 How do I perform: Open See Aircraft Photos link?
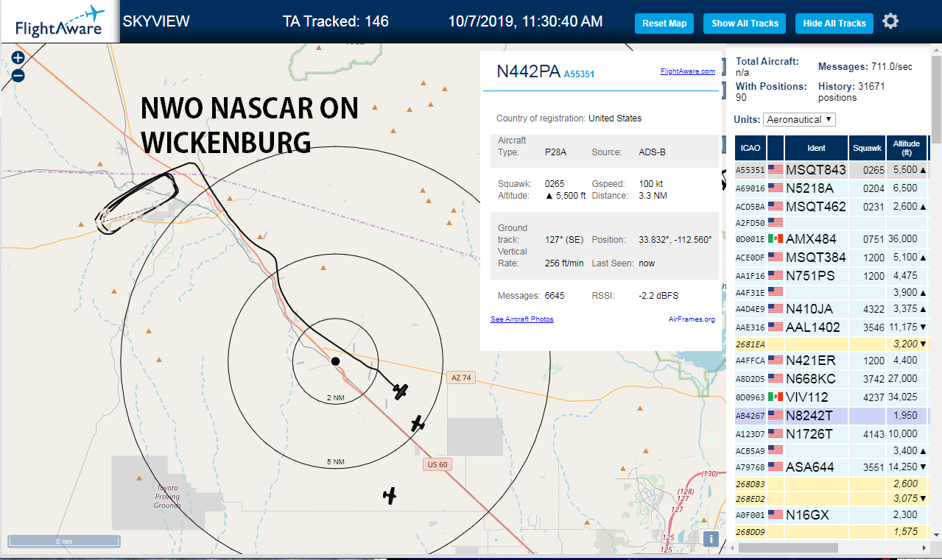(x=522, y=319)
